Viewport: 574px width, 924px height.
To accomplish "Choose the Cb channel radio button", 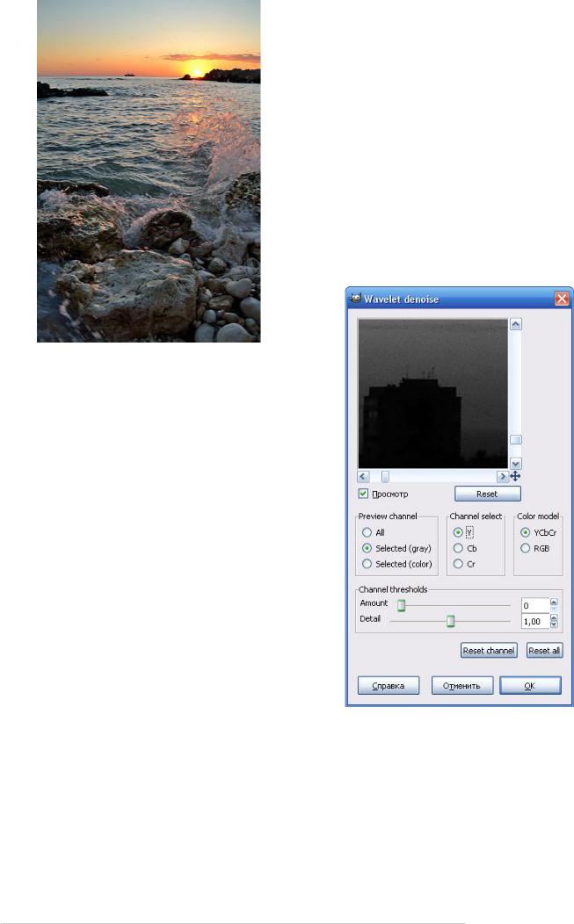I will tap(458, 548).
